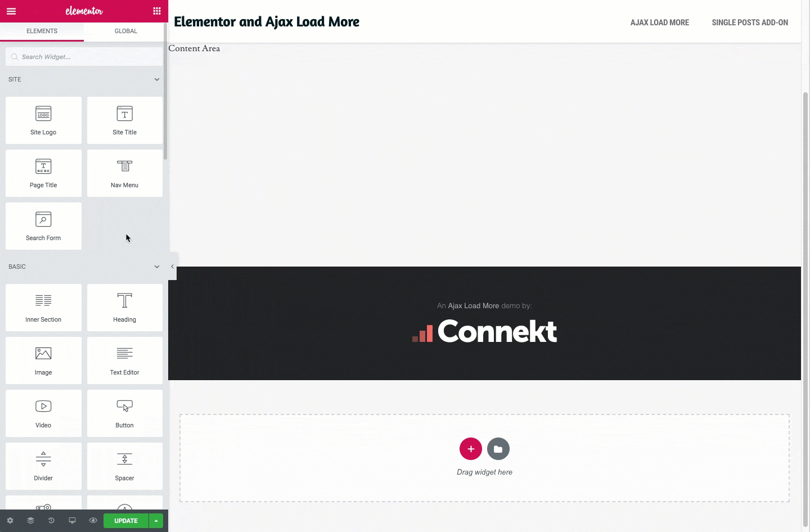
Task: Select the Site Logo widget
Action: coord(43,120)
